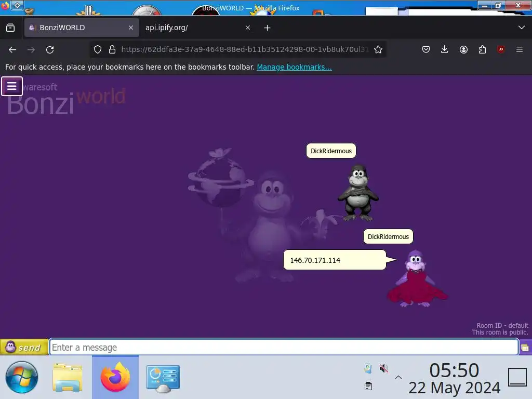This screenshot has width=532, height=399.
Task: Bookmark this page with the star
Action: point(378,49)
